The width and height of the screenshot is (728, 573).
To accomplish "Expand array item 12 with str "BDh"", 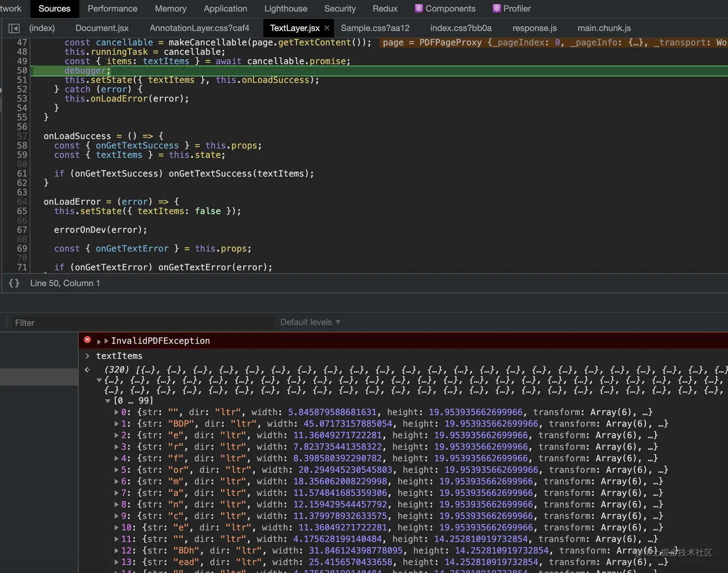I will (x=117, y=551).
